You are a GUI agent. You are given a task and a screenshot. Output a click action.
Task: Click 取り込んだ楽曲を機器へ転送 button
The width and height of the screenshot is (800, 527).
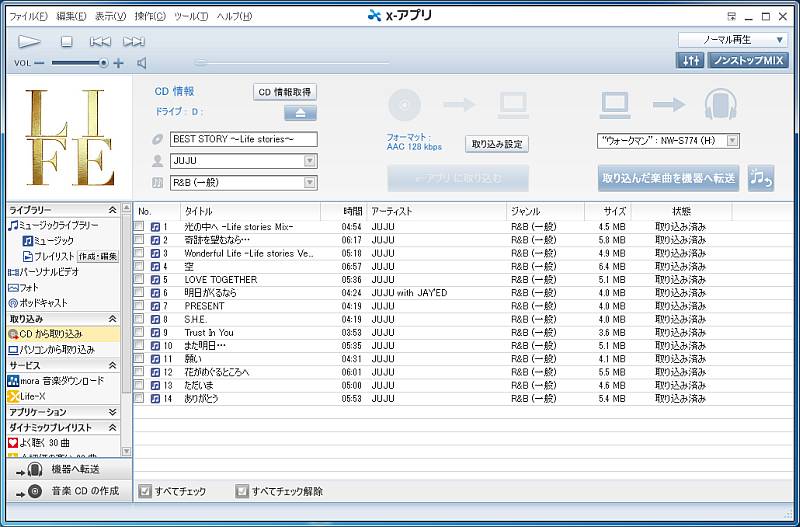pyautogui.click(x=668, y=178)
